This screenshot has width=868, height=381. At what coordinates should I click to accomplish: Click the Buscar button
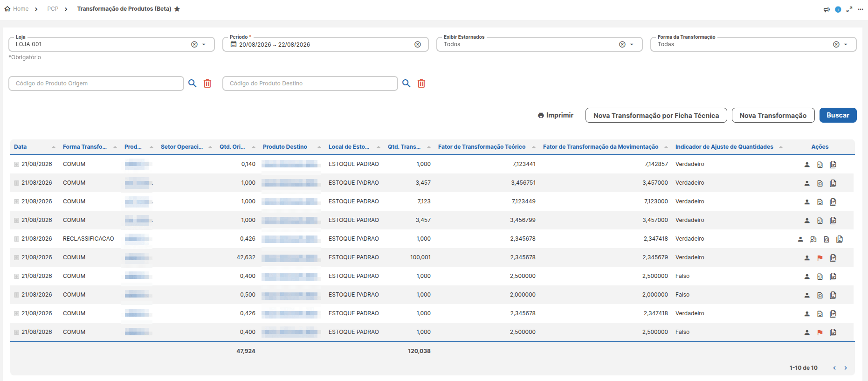coord(838,115)
